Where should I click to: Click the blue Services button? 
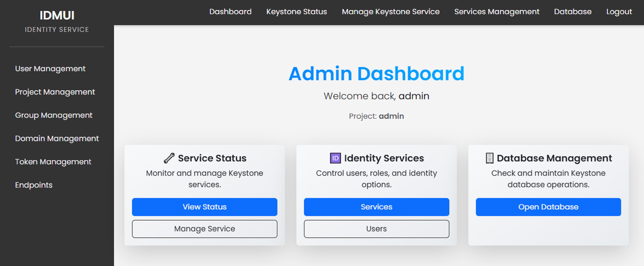tap(377, 207)
